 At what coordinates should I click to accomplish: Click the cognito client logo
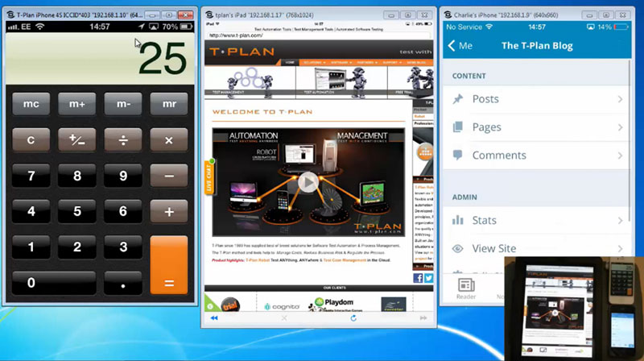coord(282,306)
